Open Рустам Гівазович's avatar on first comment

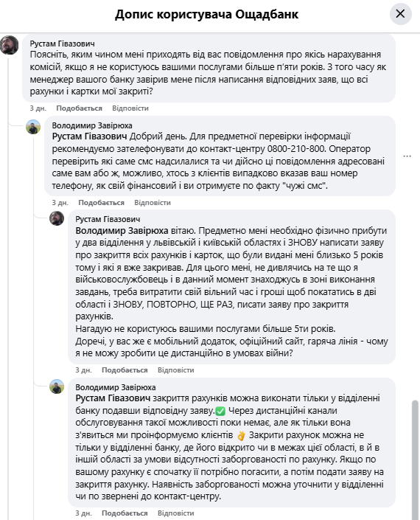(10, 45)
